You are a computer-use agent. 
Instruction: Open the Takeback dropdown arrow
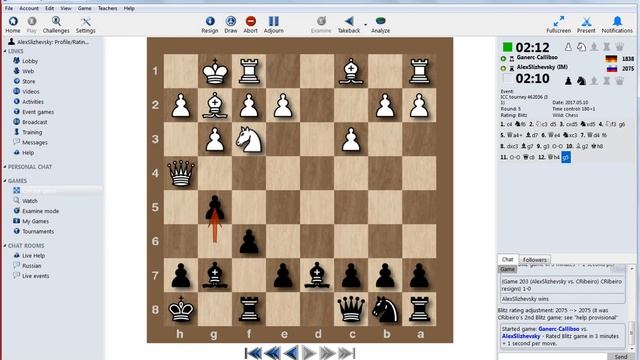click(x=365, y=24)
